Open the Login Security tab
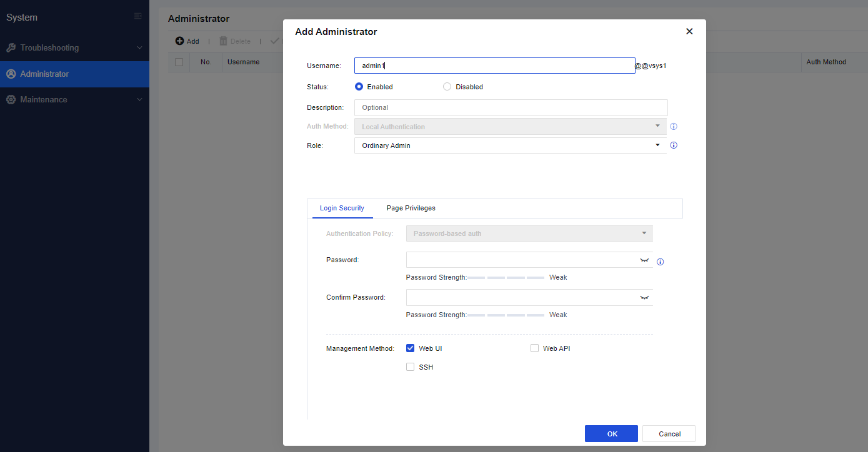 click(x=342, y=208)
